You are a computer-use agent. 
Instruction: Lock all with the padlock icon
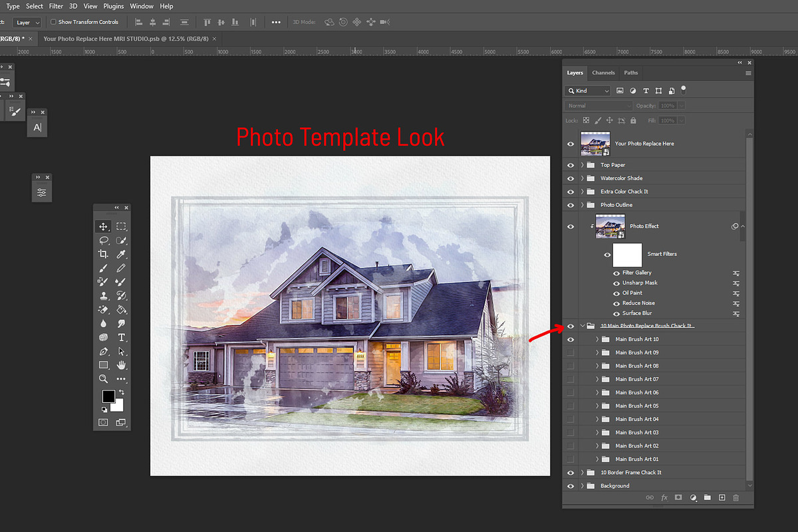tap(633, 120)
